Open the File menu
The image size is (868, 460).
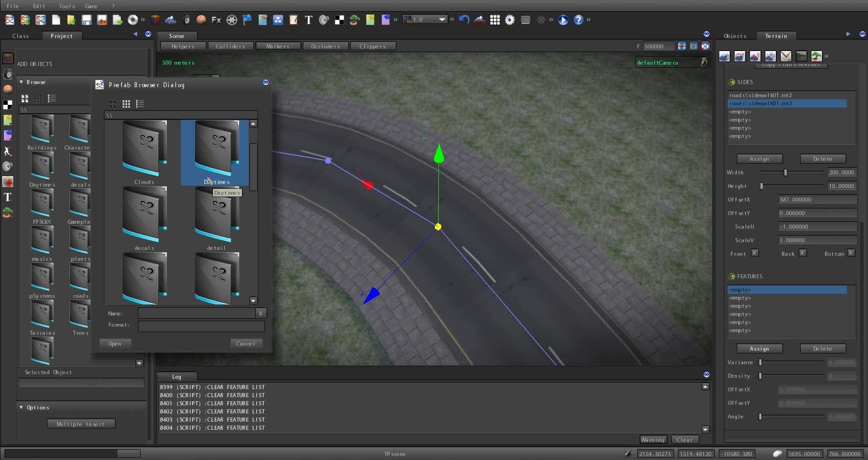click(13, 6)
